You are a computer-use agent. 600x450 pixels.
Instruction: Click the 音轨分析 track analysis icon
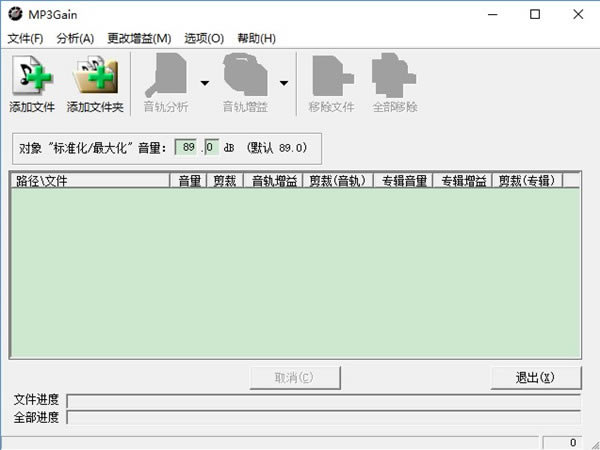[x=166, y=75]
